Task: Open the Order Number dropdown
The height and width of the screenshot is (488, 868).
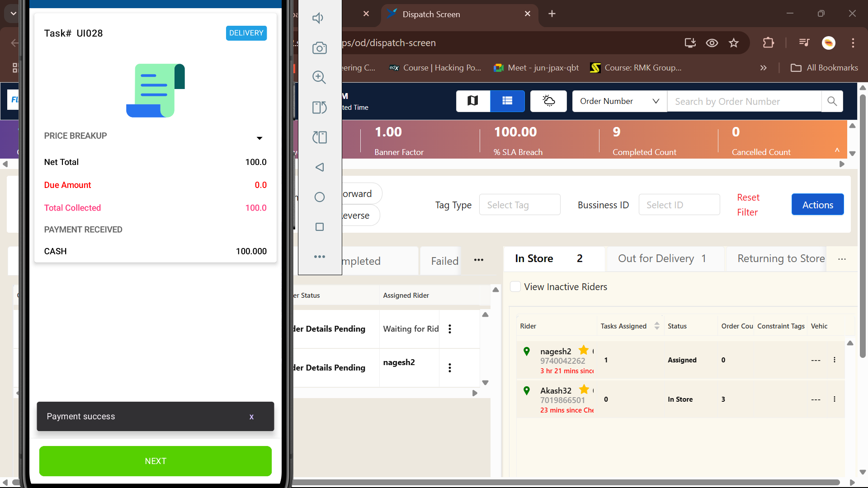Action: [619, 101]
